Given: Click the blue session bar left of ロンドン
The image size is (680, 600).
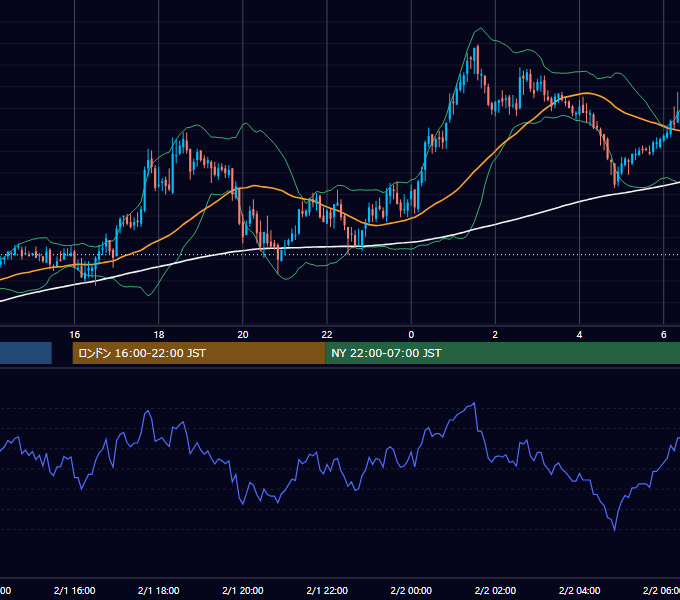Looking at the screenshot, I should tap(26, 353).
